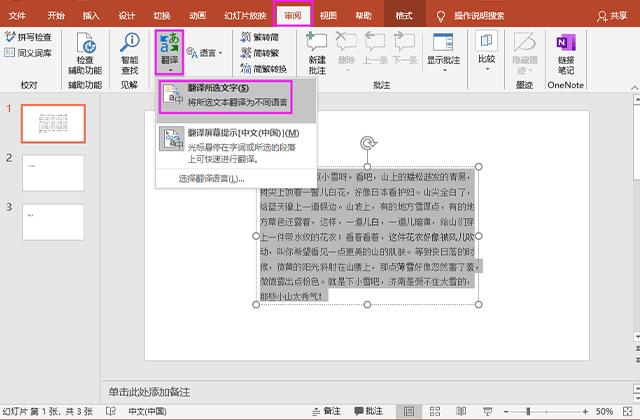The height and width of the screenshot is (420, 640).
Task: Switch to the 幻灯片放映 tab
Action: tap(245, 16)
